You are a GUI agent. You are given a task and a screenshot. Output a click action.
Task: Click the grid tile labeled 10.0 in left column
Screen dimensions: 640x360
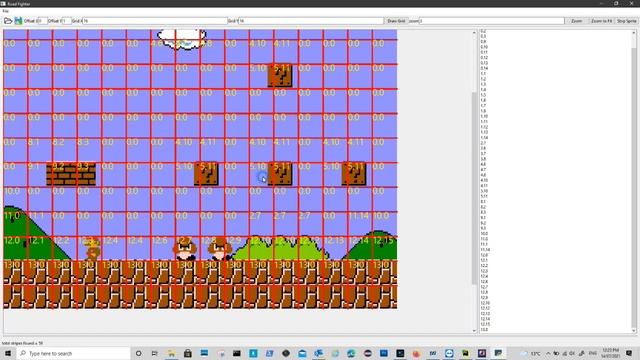(16, 199)
